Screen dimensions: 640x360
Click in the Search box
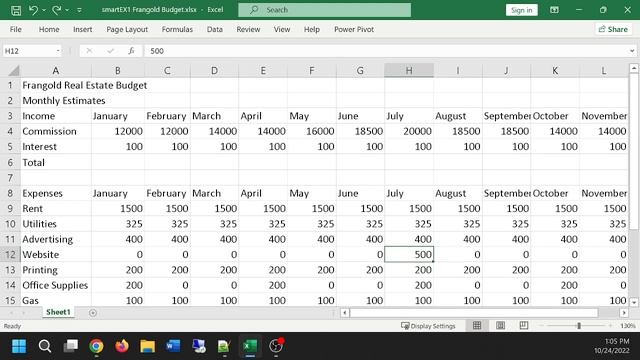pyautogui.click(x=324, y=10)
